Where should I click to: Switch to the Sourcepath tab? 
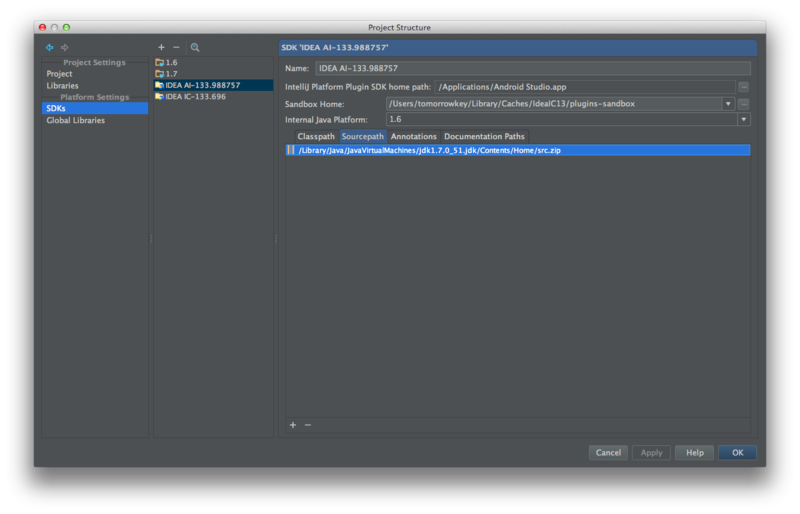[x=362, y=136]
